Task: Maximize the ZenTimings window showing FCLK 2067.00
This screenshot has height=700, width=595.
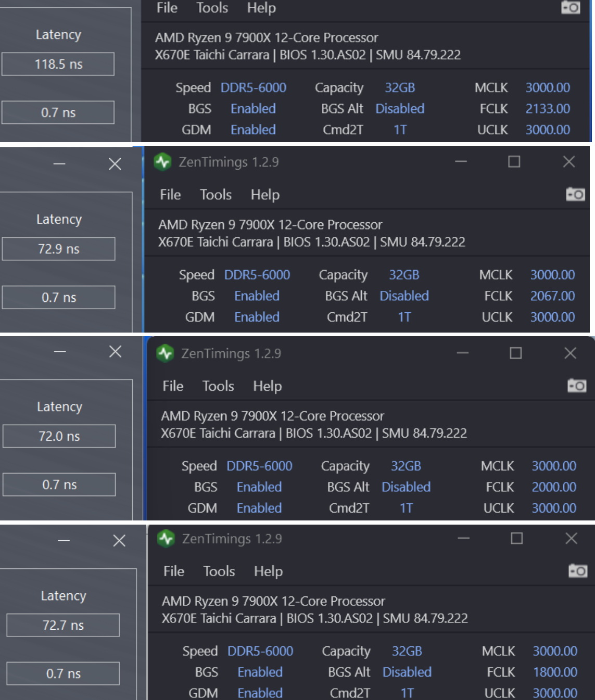Action: coord(514,162)
